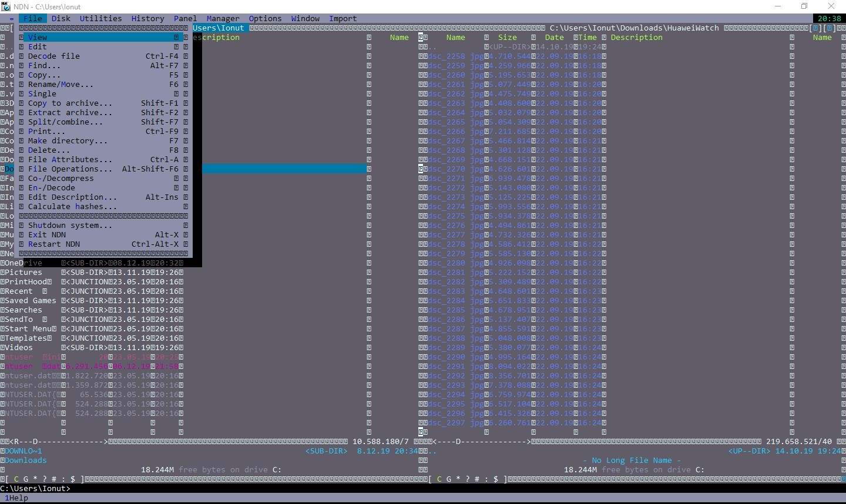
Task: Click the Pictures folder row
Action: pyautogui.click(x=92, y=272)
